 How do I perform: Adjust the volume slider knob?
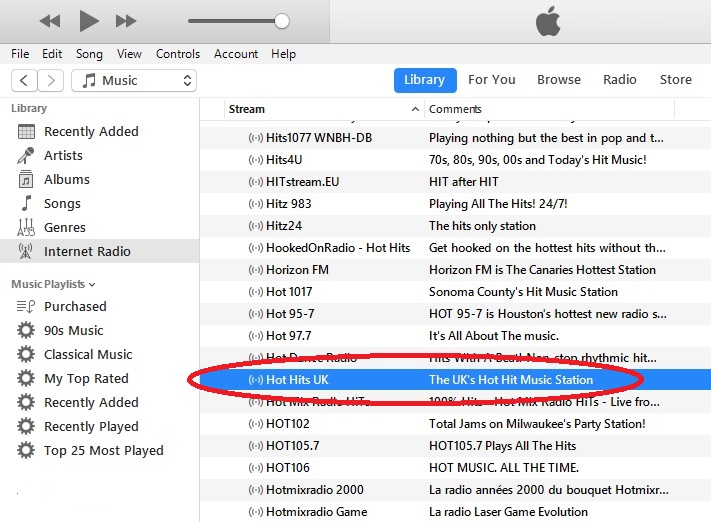tap(282, 21)
